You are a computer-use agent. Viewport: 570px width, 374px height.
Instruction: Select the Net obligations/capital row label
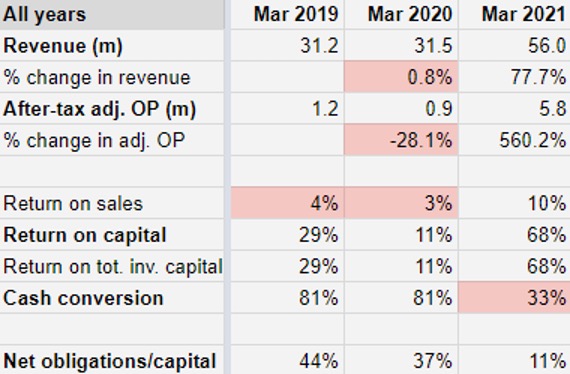pyautogui.click(x=109, y=361)
